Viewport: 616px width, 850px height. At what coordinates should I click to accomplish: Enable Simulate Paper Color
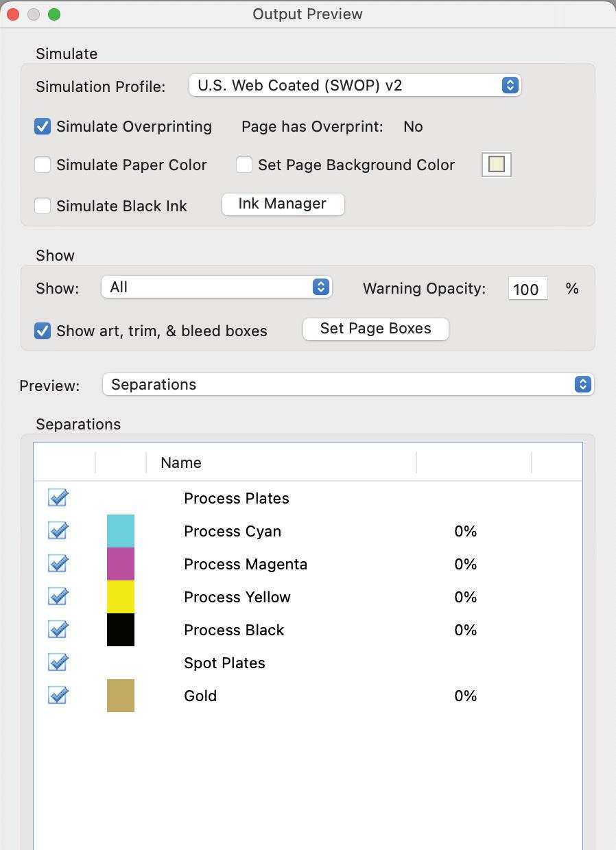click(43, 165)
